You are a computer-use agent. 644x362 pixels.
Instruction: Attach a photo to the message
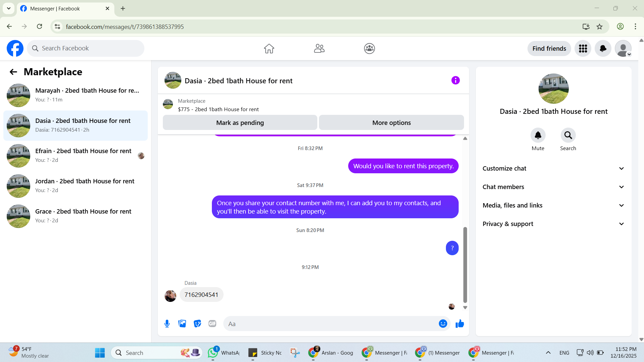pos(182,324)
